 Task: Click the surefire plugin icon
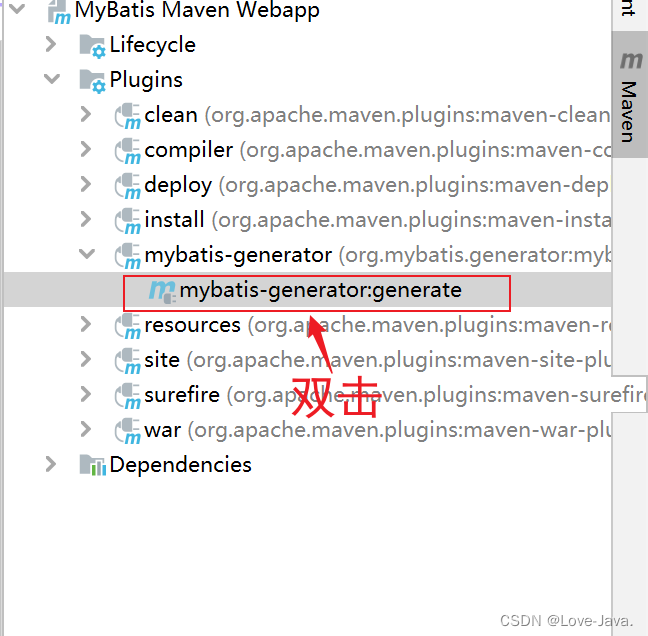point(128,397)
